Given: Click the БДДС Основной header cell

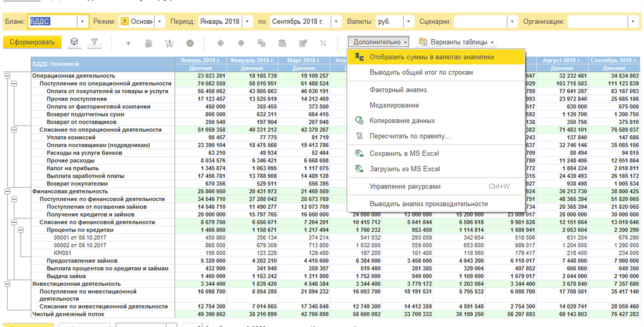Looking at the screenshot, I should 103,64.
